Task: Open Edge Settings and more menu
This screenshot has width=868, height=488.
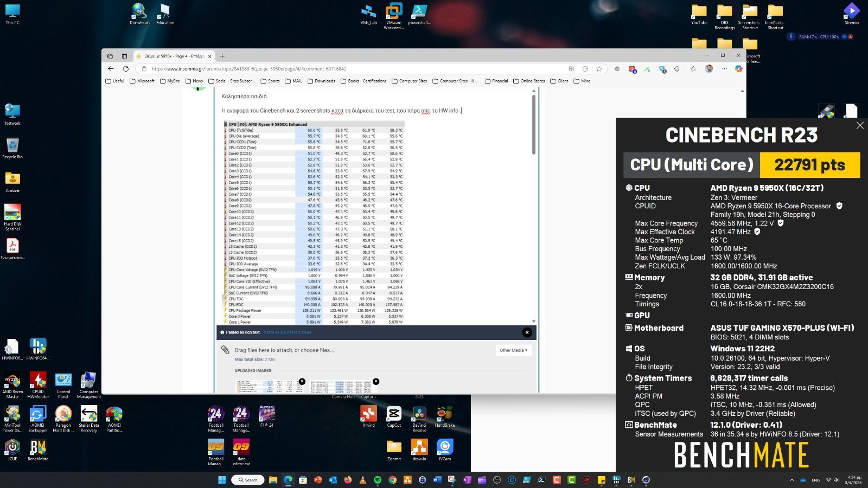Action: point(724,69)
